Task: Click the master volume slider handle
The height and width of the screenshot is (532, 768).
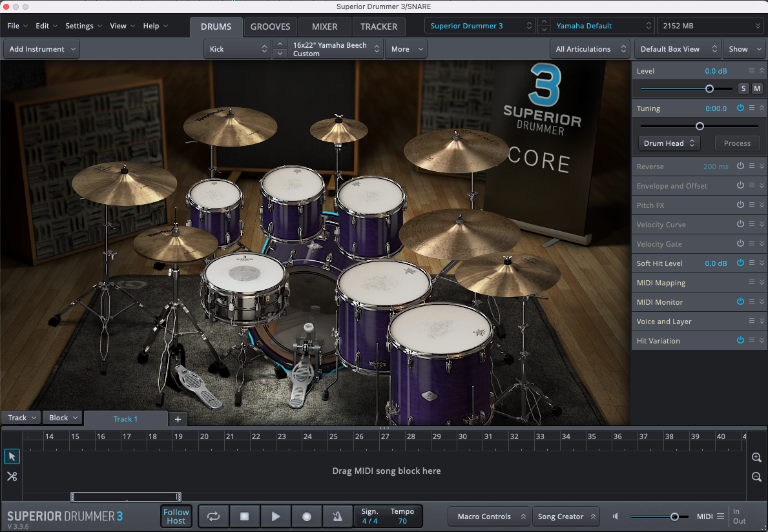Action: 674,517
